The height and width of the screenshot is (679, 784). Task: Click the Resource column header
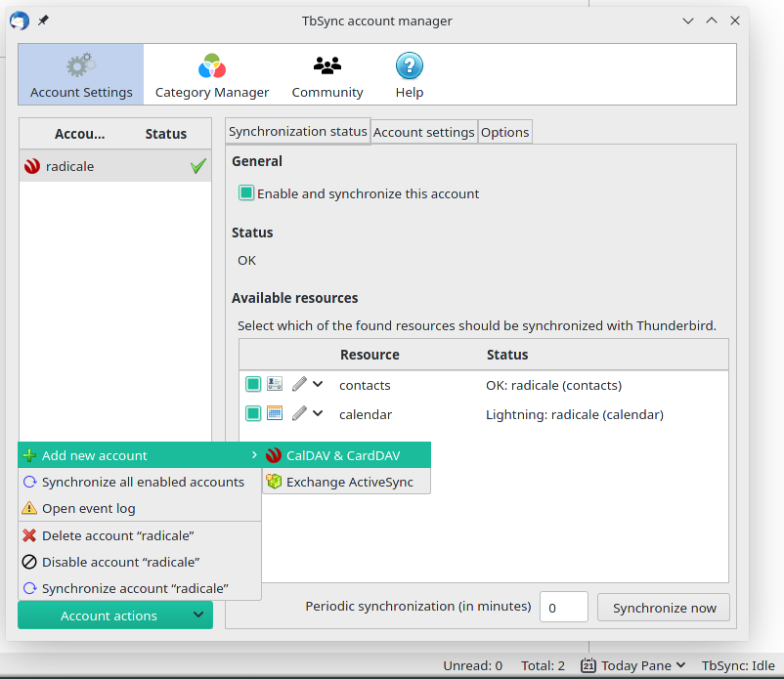tap(370, 355)
